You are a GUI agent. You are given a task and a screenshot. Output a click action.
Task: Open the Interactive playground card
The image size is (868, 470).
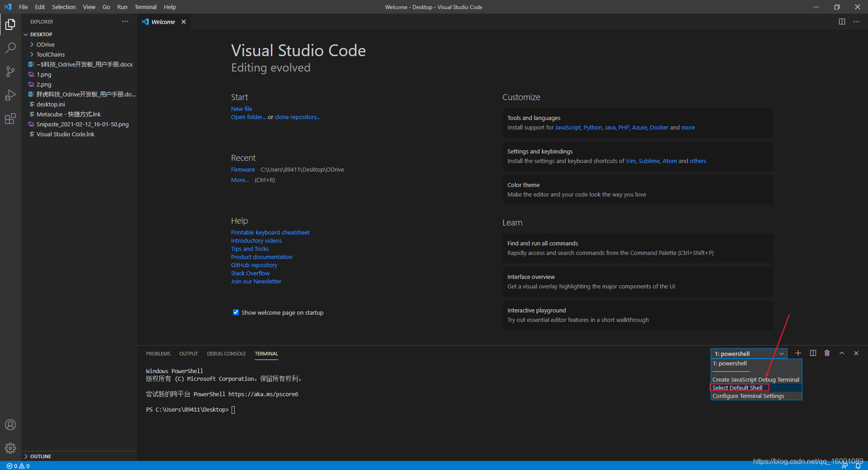638,315
